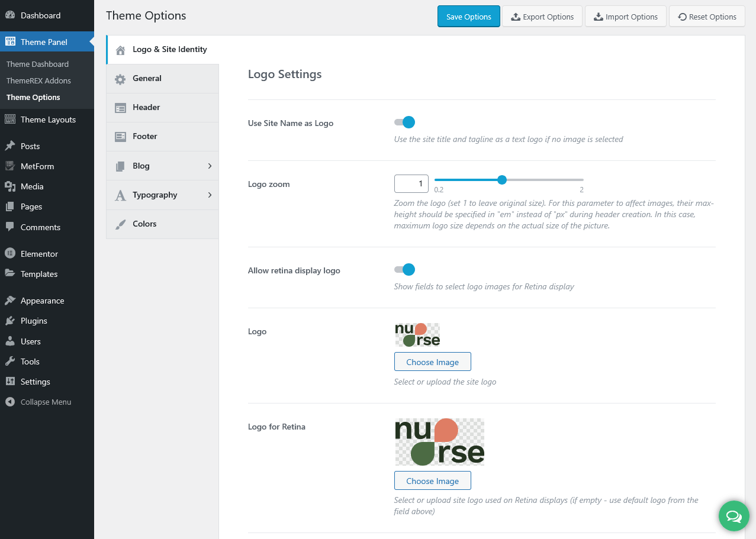Screen dimensions: 756x539
Task: Disable Use Site Name as Logo
Action: pyautogui.click(x=405, y=122)
